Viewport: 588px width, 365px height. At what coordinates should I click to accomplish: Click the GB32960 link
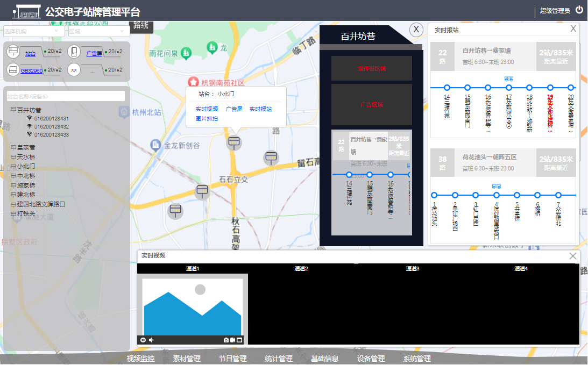tap(32, 70)
